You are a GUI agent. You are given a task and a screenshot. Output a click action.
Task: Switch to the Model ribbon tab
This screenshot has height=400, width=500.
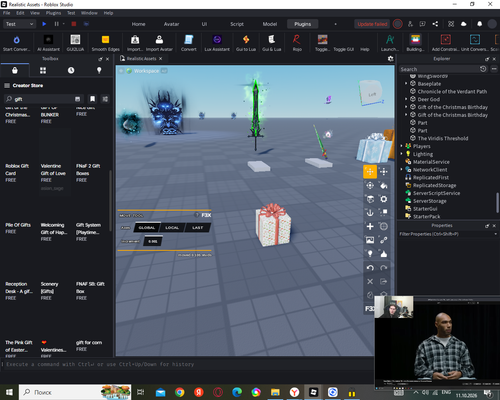tap(270, 24)
